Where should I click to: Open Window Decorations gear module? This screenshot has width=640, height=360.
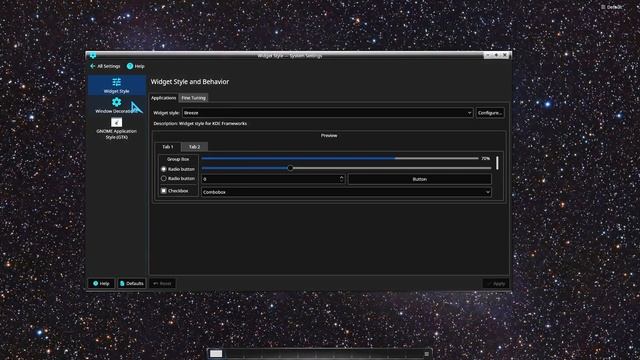click(116, 106)
